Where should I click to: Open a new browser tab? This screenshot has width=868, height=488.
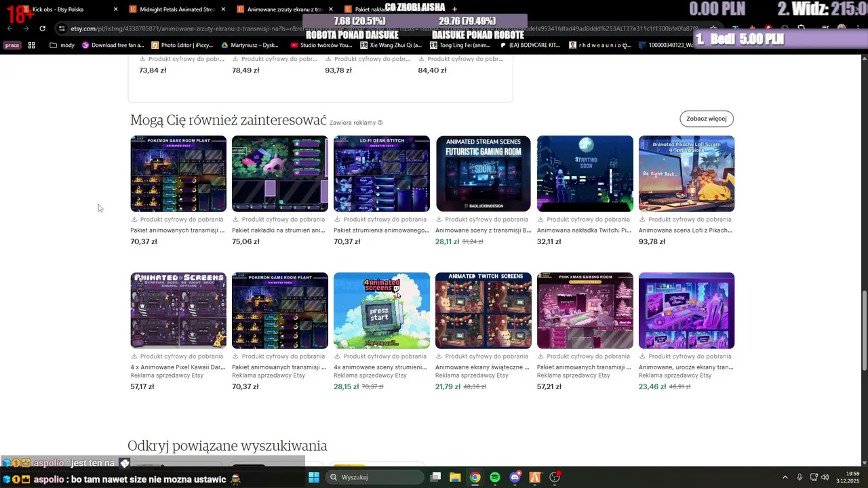pos(454,9)
